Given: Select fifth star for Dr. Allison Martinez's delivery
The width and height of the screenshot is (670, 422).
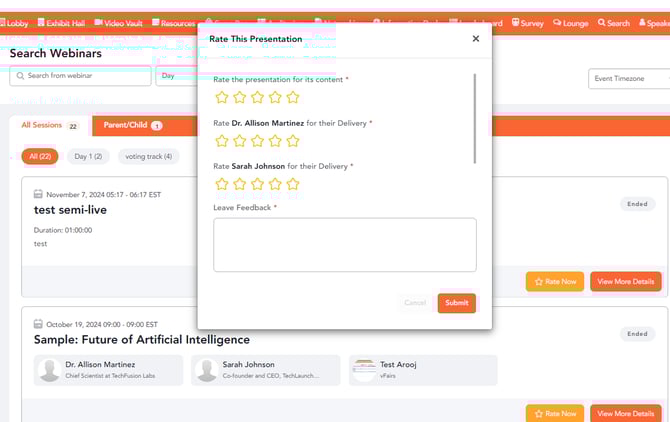Looking at the screenshot, I should pos(293,141).
